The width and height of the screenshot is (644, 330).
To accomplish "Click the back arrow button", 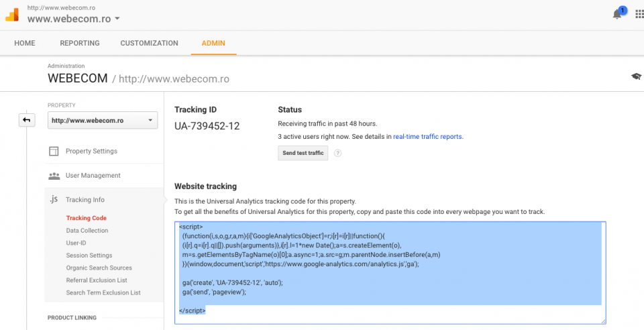I will coord(26,120).
